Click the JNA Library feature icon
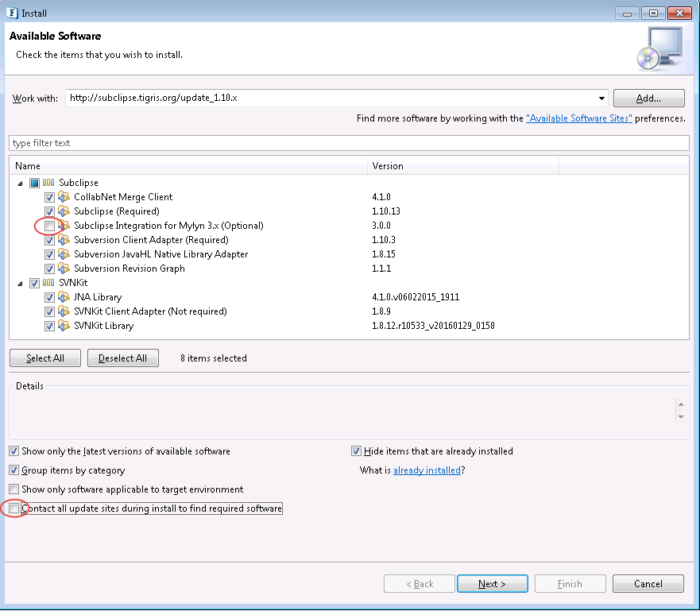 64,297
